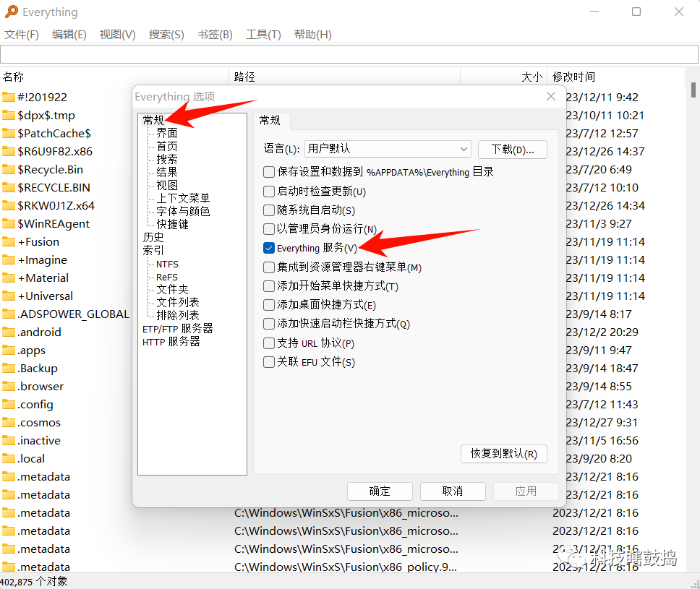Select the .ADSPOWER_GLOBAL folder icon
This screenshot has height=589, width=700.
pos(9,314)
